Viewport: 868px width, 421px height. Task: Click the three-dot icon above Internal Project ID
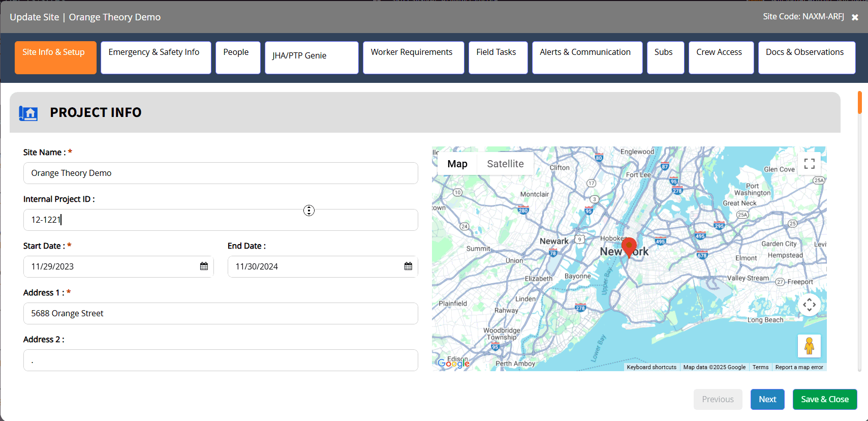coord(309,211)
